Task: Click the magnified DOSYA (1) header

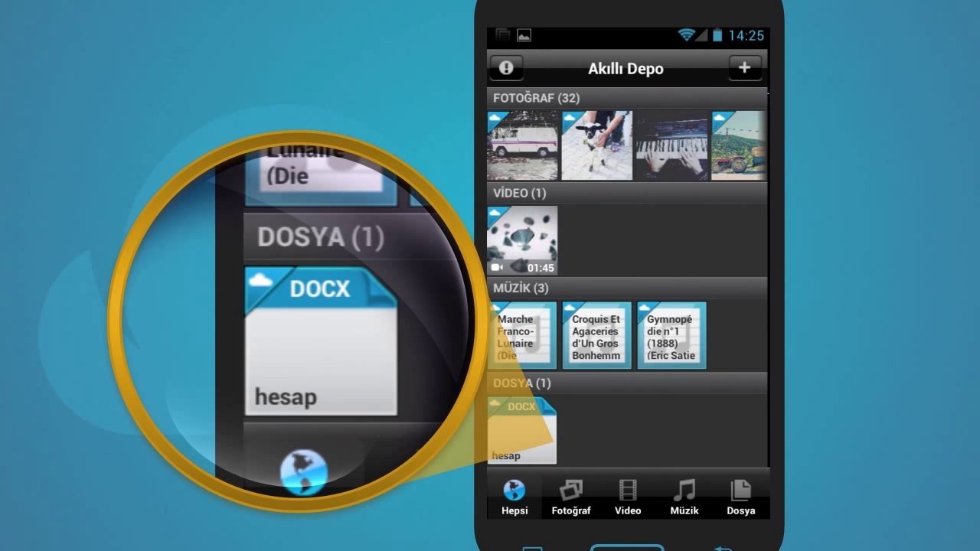Action: pos(321,237)
